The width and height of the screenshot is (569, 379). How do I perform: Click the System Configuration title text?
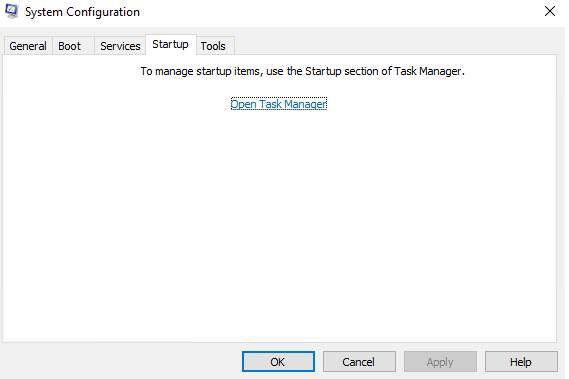(82, 12)
